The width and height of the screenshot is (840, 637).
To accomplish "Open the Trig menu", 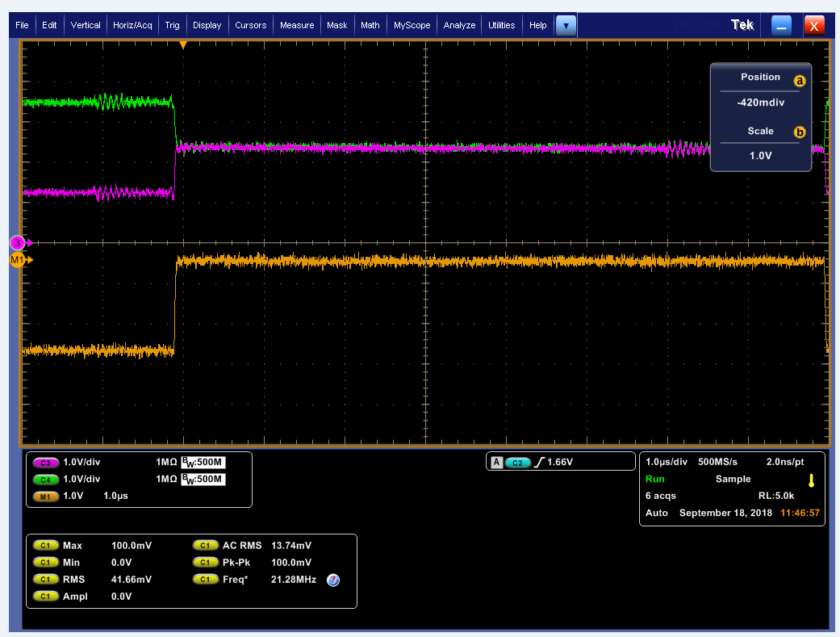I will coord(172,25).
